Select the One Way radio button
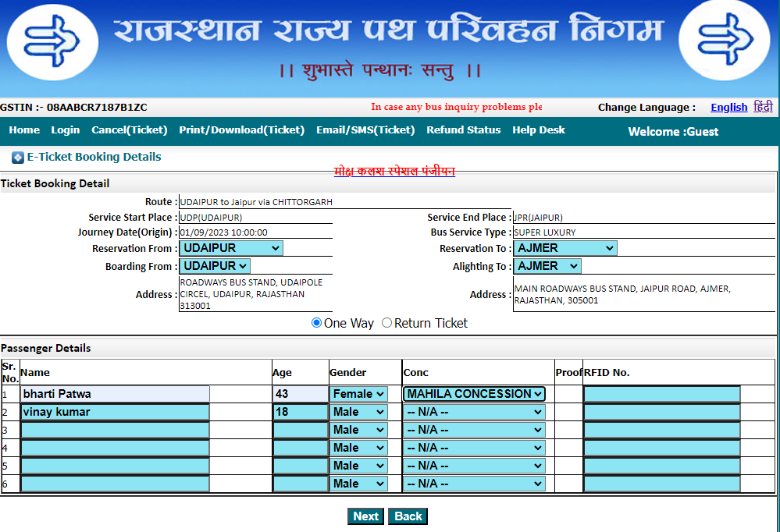Viewport: 780px width, 532px height. [x=316, y=322]
